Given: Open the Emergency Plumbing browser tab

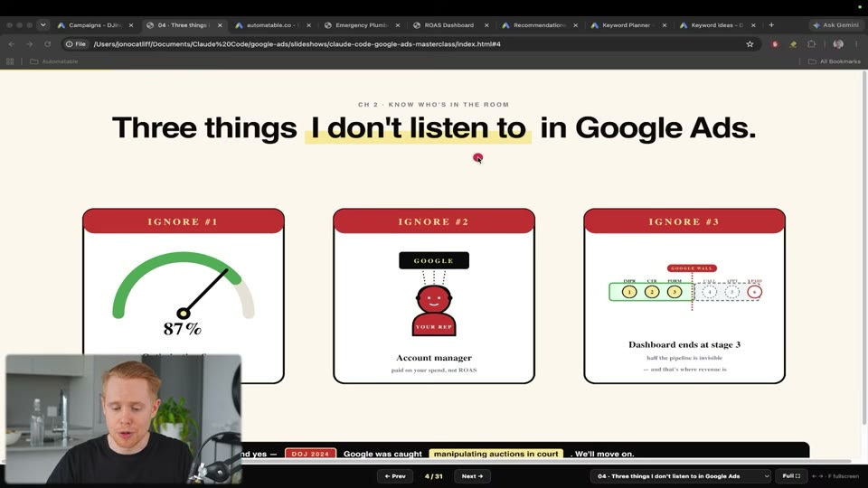Looking at the screenshot, I should (x=362, y=25).
